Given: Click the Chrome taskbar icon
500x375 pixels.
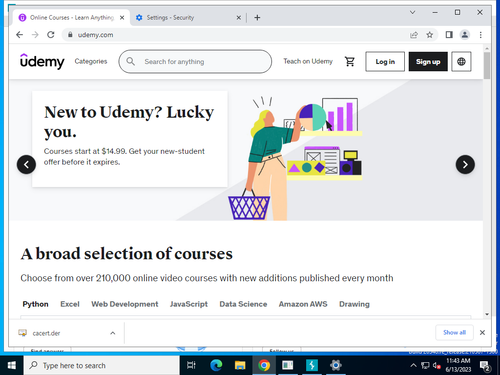Looking at the screenshot, I should click(264, 365).
